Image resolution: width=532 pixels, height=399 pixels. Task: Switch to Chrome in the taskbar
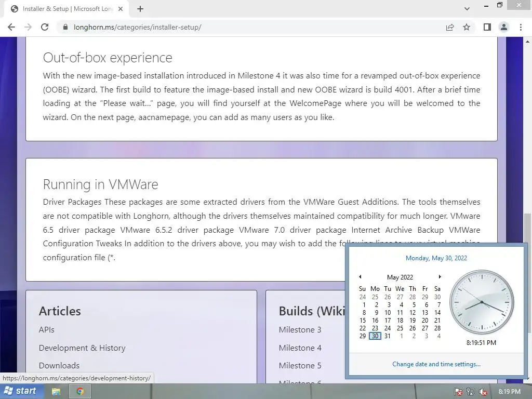click(80, 392)
